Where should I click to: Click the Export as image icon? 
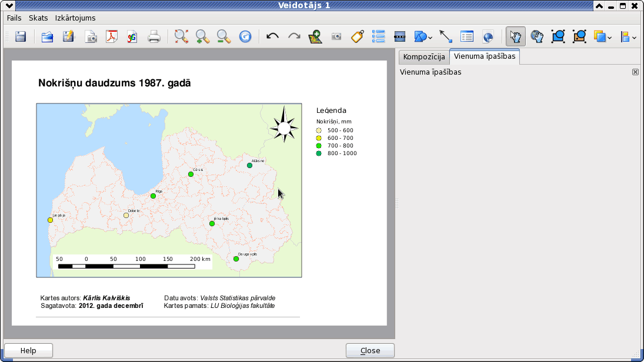pos(91,36)
